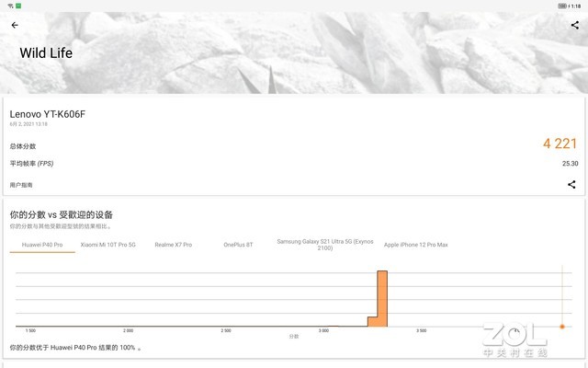Go back using the arrow icon
The width and height of the screenshot is (588, 368).
(15, 25)
